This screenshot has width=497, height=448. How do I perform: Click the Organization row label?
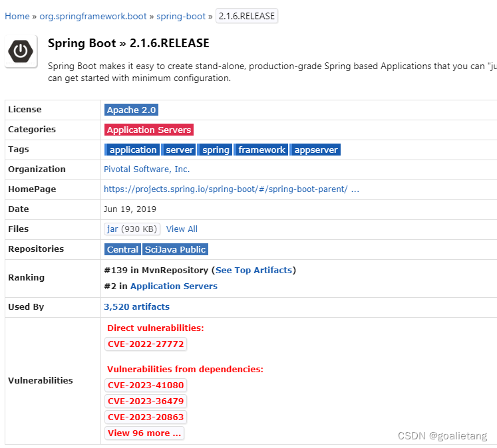pyautogui.click(x=37, y=169)
